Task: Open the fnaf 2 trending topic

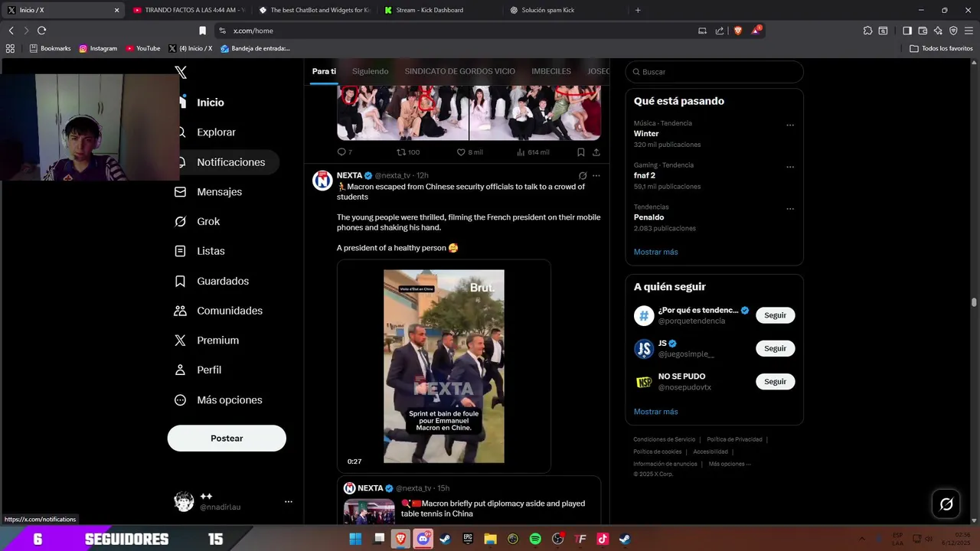Action: pos(644,176)
